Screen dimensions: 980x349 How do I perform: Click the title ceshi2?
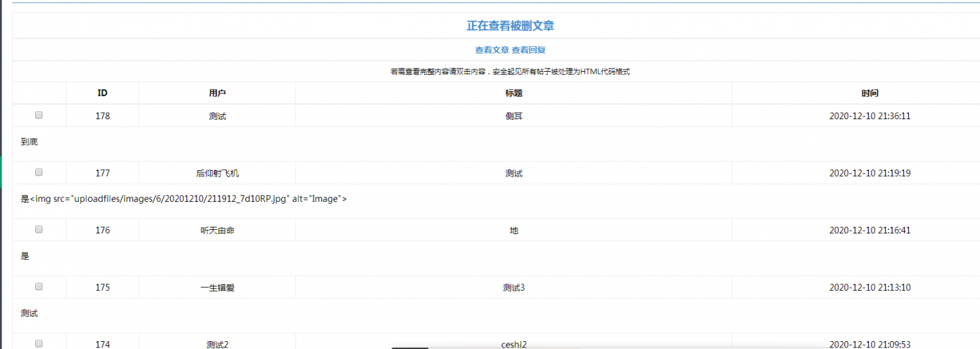(x=514, y=345)
